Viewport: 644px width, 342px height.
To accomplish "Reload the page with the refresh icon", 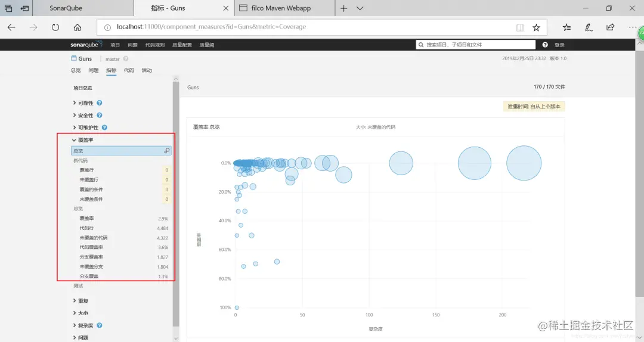I will tap(55, 27).
